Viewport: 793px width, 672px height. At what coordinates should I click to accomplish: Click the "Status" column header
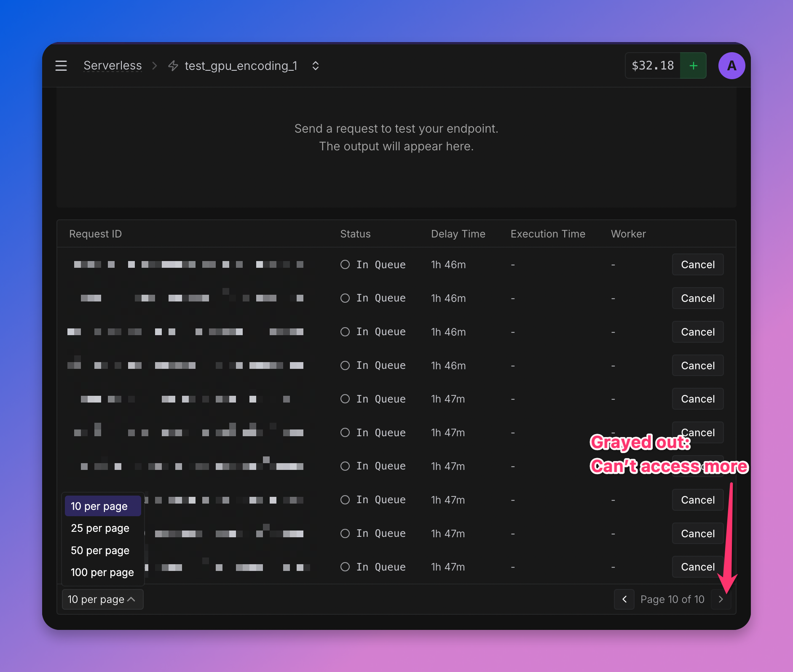click(355, 234)
